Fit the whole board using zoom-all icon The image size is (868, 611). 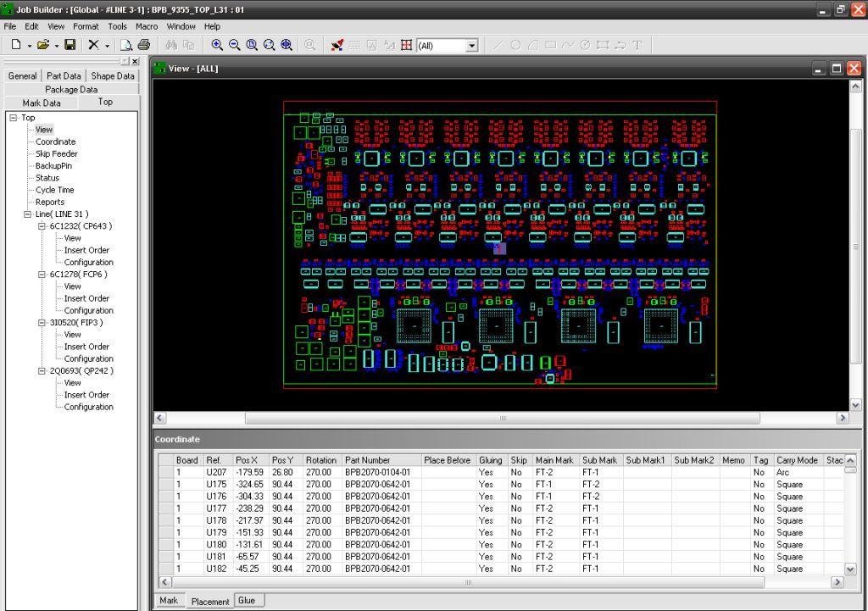[x=285, y=45]
